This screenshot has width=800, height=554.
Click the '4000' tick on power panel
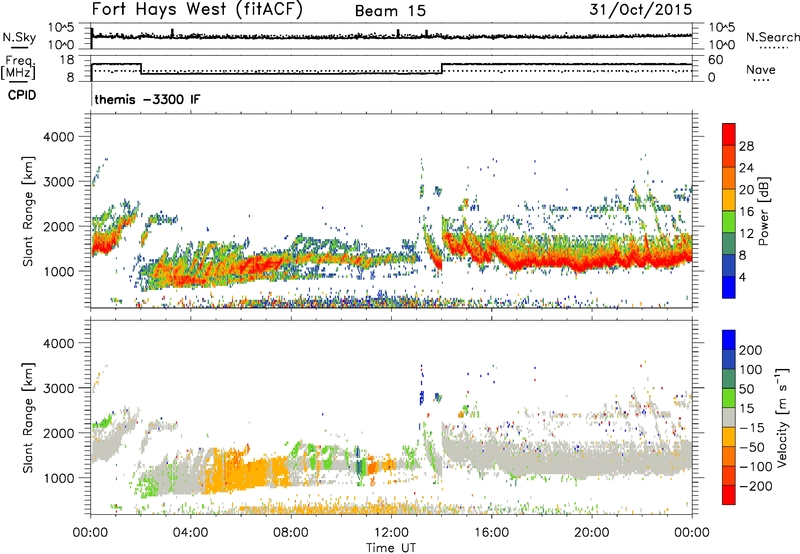(58, 137)
